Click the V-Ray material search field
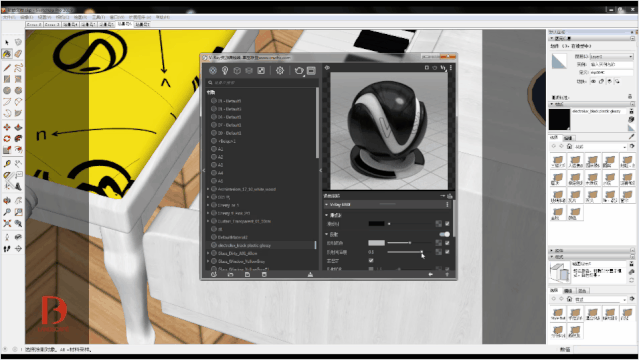This screenshot has height=360, width=639. point(262,82)
